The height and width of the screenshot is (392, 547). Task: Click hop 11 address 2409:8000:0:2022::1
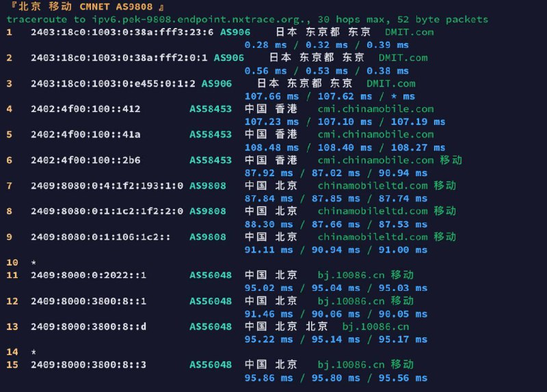89,275
